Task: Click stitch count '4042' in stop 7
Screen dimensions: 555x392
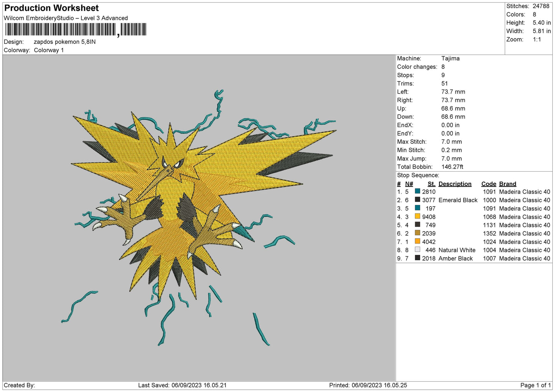Action: tap(429, 241)
